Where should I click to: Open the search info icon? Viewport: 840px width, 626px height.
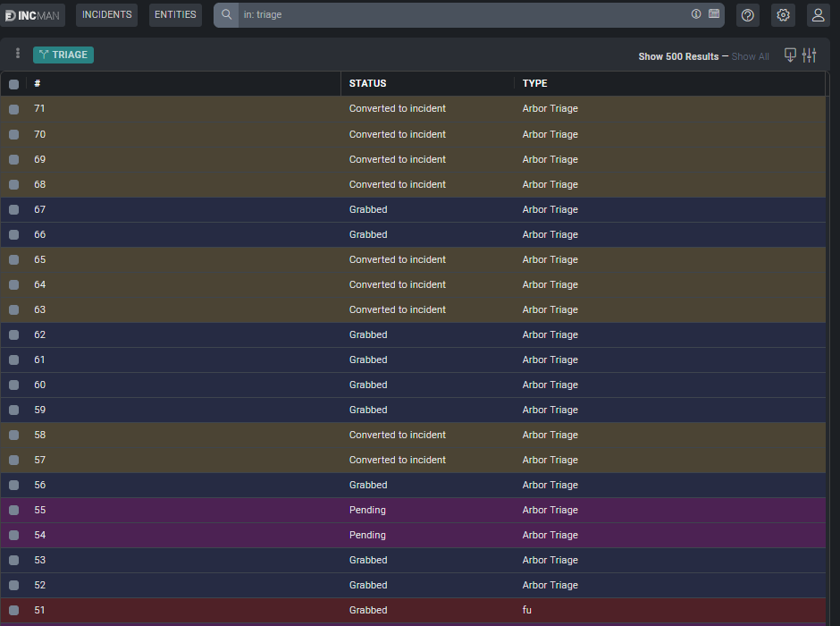pyautogui.click(x=696, y=14)
